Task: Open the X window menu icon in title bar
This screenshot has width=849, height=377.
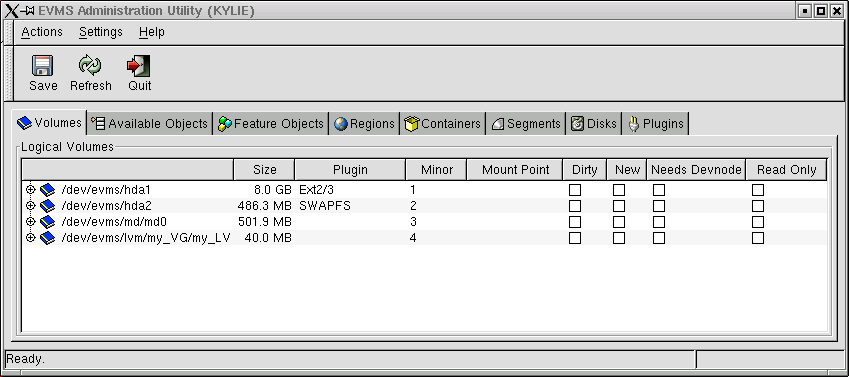Action: pos(11,10)
